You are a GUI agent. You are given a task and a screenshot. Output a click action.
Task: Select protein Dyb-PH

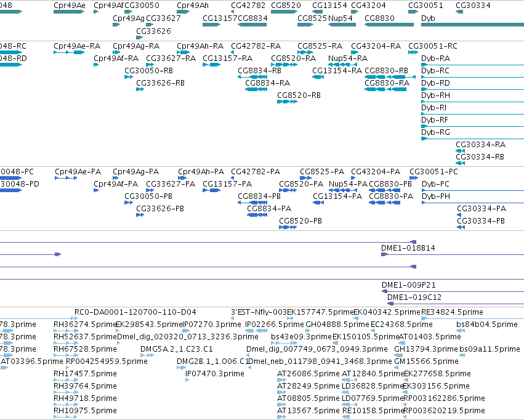[473, 203]
